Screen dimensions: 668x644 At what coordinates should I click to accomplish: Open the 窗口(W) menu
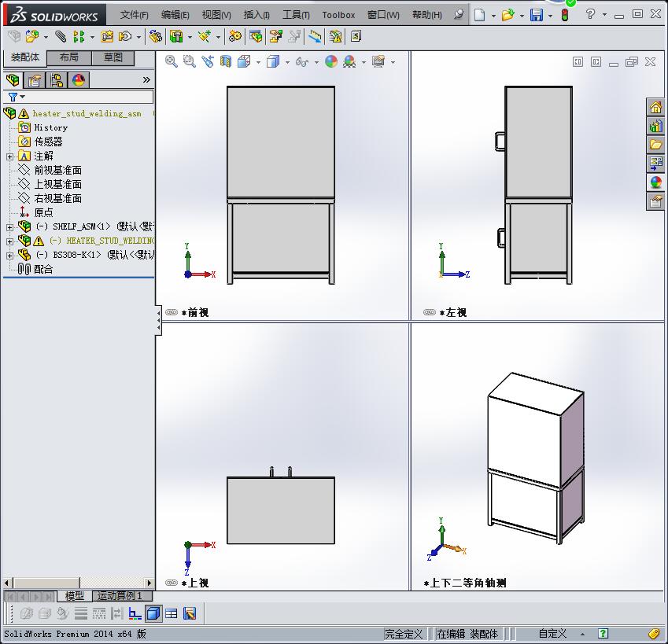[x=383, y=15]
